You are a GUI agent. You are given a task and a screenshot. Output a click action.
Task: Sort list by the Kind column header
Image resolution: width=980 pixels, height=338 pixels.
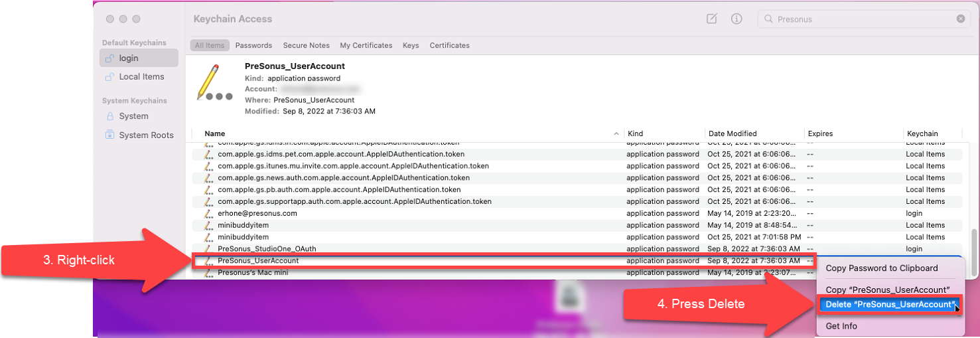coord(636,133)
